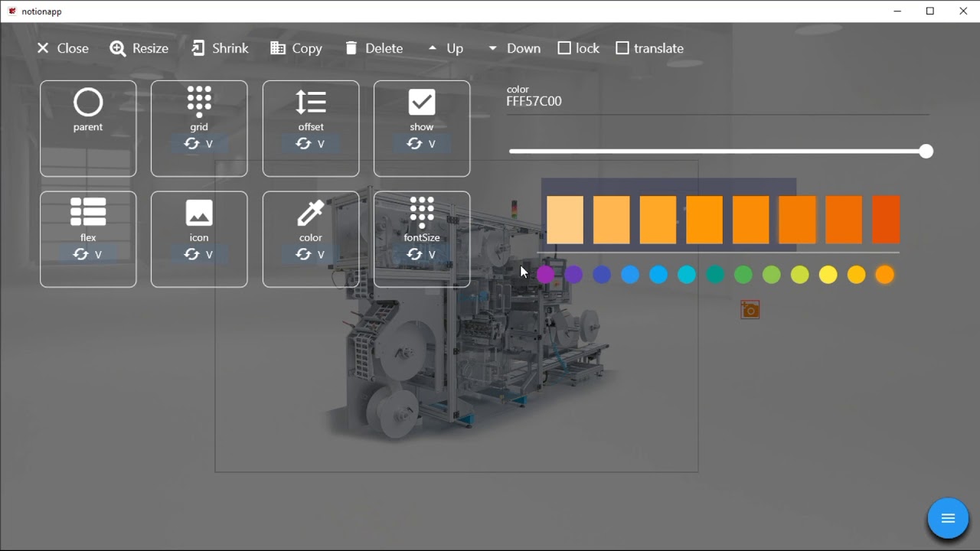Choose the amber color circle
The width and height of the screenshot is (980, 551).
pos(857,275)
